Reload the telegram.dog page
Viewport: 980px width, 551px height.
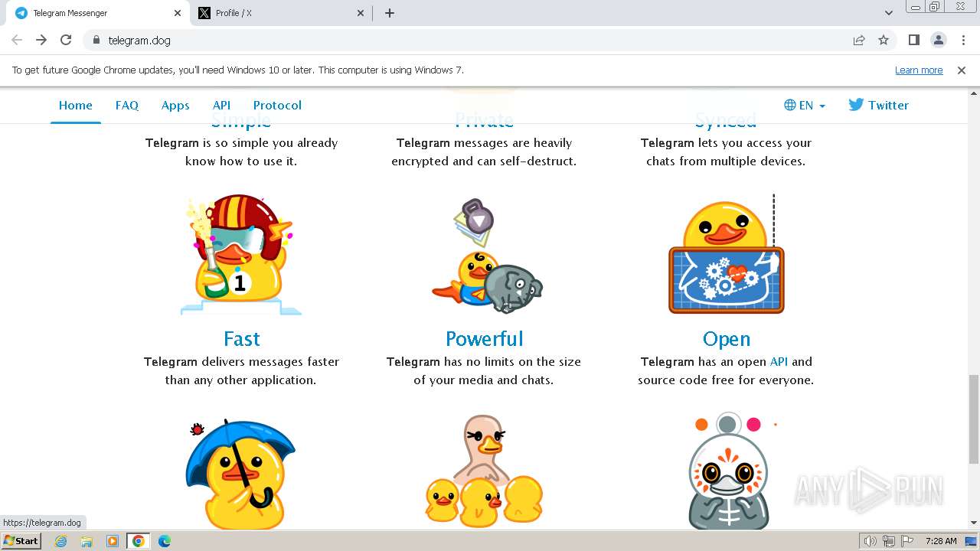66,40
